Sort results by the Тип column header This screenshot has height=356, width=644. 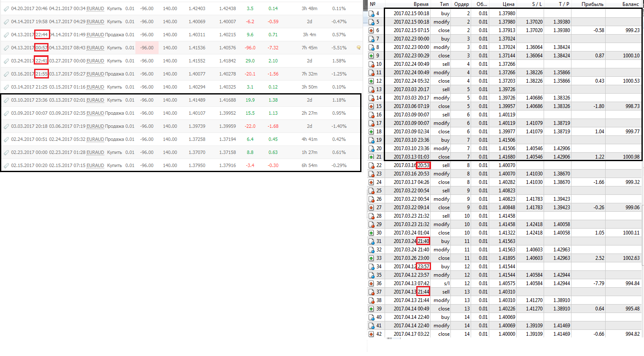tap(445, 4)
